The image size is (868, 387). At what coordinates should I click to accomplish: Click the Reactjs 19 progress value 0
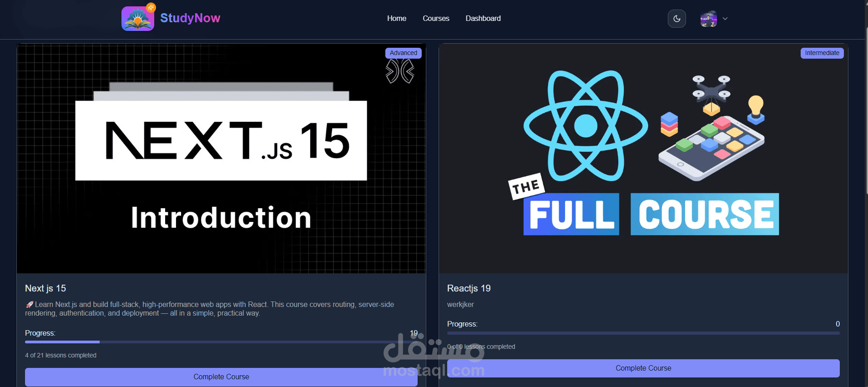(838, 324)
